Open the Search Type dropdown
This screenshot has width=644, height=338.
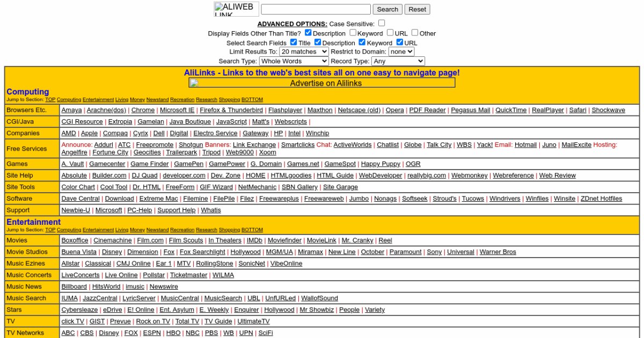click(294, 61)
